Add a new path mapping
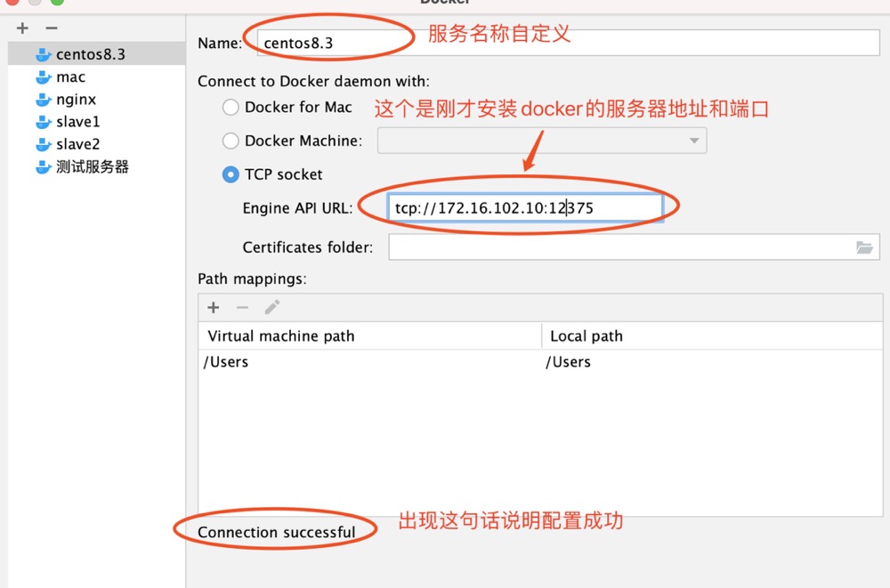This screenshot has width=890, height=588. coord(214,307)
